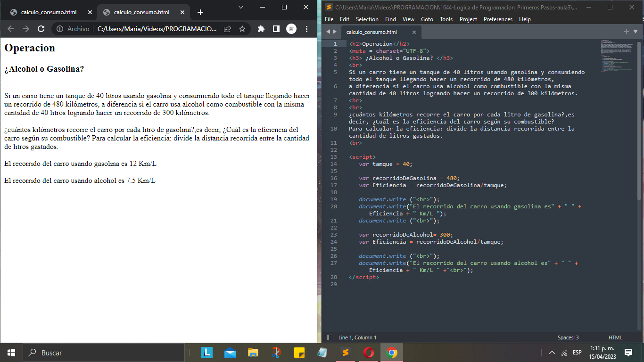This screenshot has width=644, height=362.
Task: Open Google Chrome from taskbar
Action: [392, 353]
